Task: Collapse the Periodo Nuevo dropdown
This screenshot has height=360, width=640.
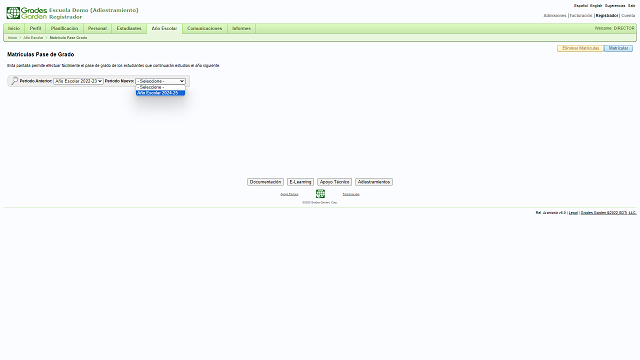Action: [x=160, y=81]
